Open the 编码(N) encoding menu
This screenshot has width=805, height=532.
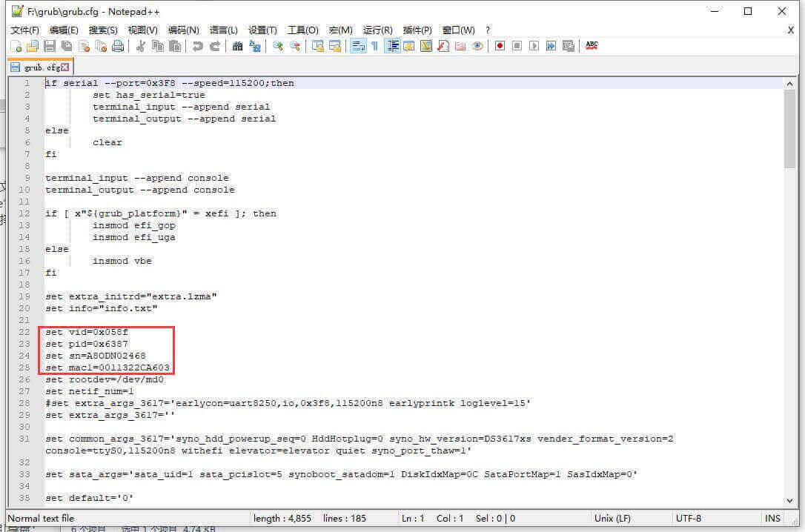click(x=183, y=30)
